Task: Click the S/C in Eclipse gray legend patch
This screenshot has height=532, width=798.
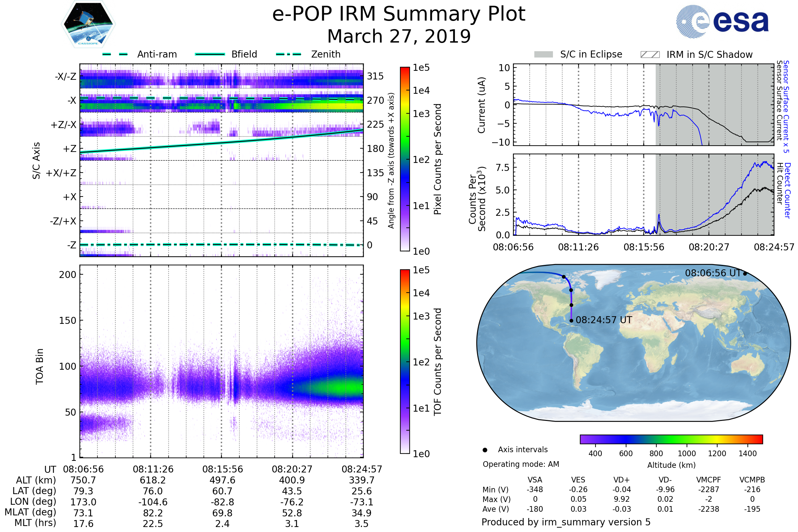Action: click(x=543, y=55)
